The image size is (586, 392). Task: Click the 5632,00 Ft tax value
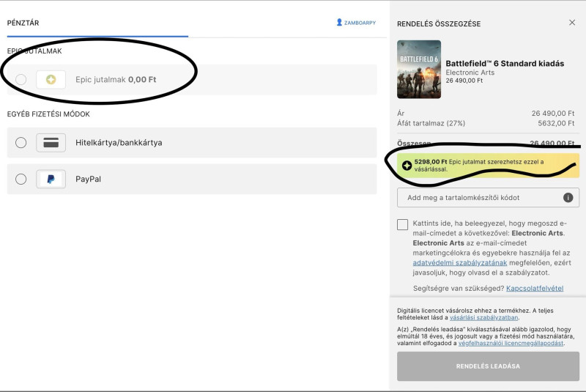point(556,123)
